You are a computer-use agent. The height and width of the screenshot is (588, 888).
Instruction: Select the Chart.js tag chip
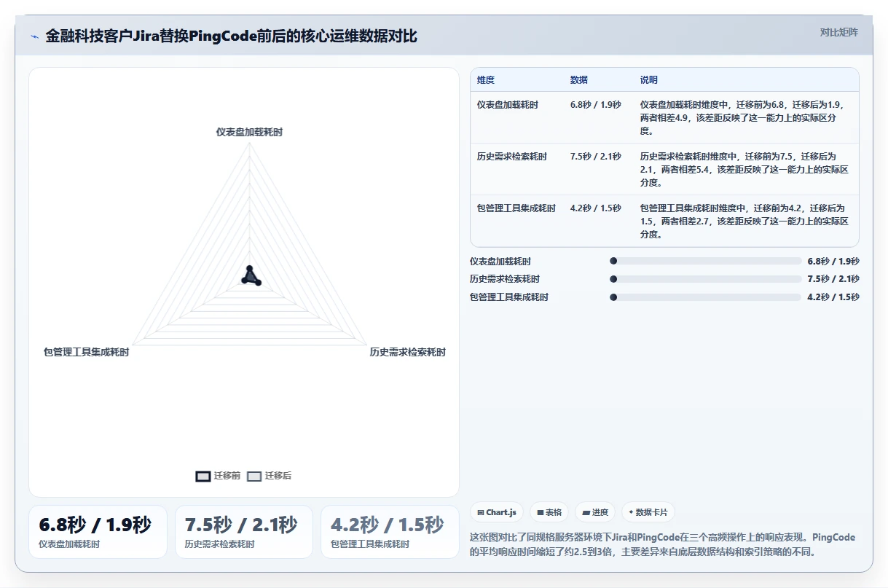497,512
